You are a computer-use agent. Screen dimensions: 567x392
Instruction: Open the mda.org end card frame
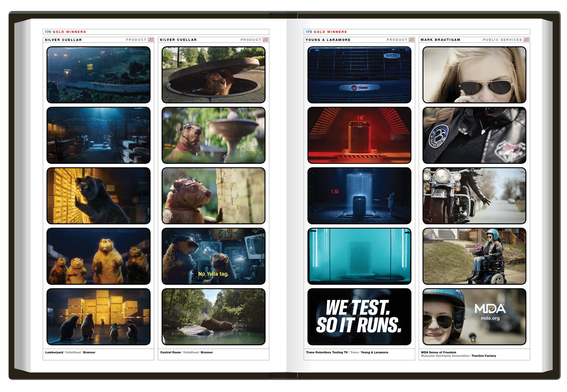pos(474,316)
